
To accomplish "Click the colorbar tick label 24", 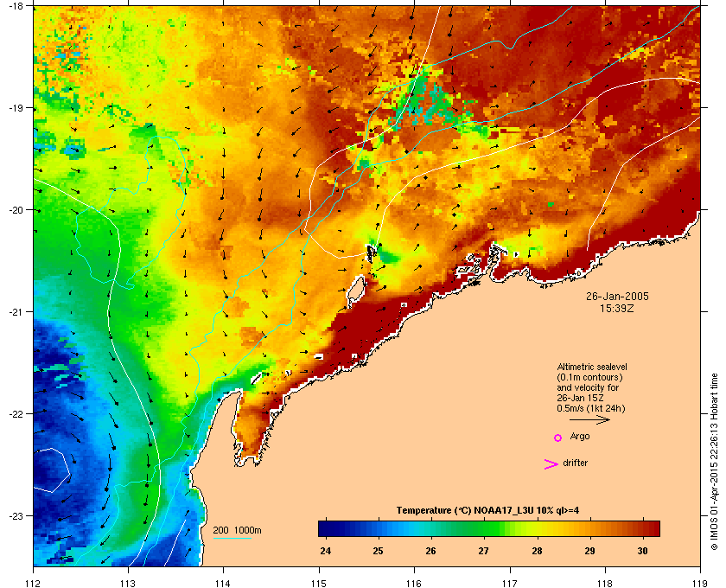I will tap(326, 551).
